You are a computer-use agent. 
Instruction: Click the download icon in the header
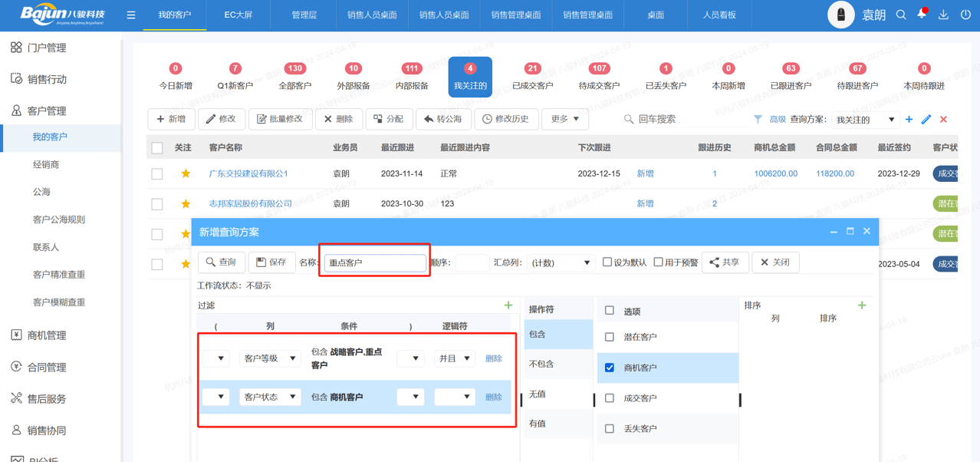[942, 14]
